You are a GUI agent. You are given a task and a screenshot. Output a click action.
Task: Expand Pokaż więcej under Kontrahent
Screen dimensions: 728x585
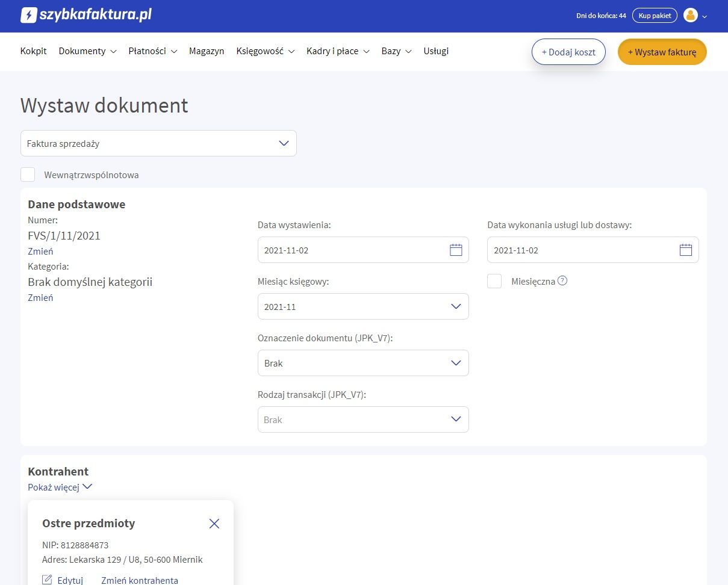(x=60, y=487)
